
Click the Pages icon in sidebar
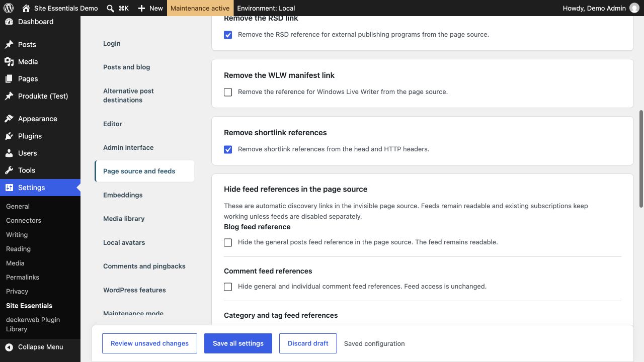(x=9, y=78)
